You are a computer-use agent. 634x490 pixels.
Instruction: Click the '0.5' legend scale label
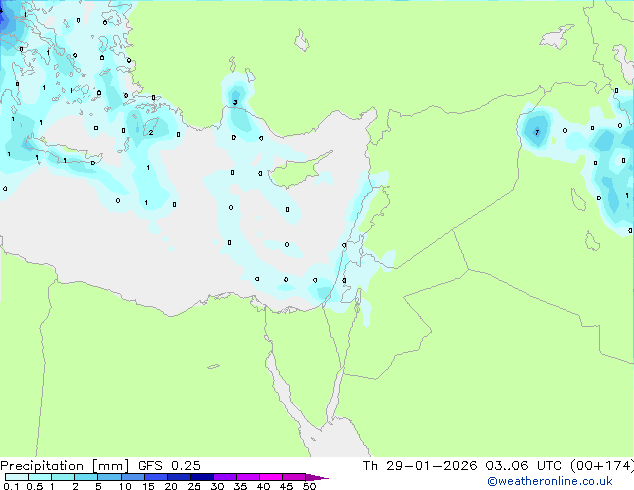point(35,486)
